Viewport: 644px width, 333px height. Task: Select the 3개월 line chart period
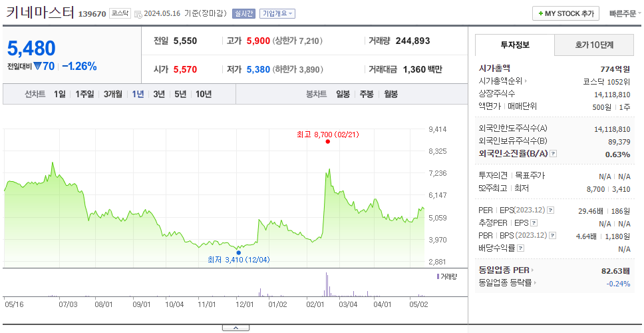click(x=113, y=94)
